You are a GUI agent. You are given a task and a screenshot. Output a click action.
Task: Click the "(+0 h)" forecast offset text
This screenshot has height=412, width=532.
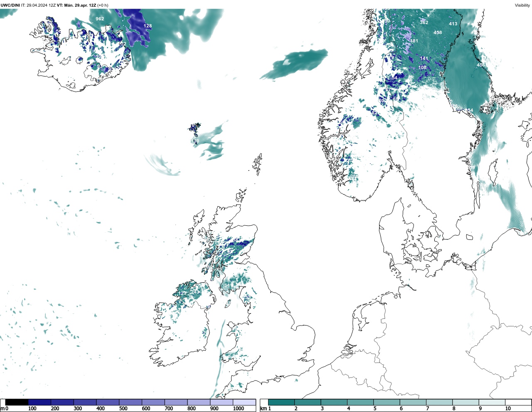103,5
